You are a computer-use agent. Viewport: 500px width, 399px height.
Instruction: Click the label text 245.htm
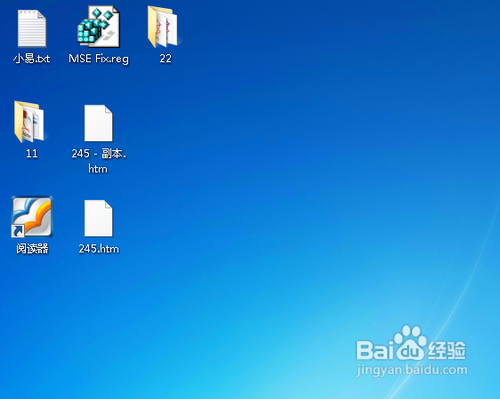(99, 249)
